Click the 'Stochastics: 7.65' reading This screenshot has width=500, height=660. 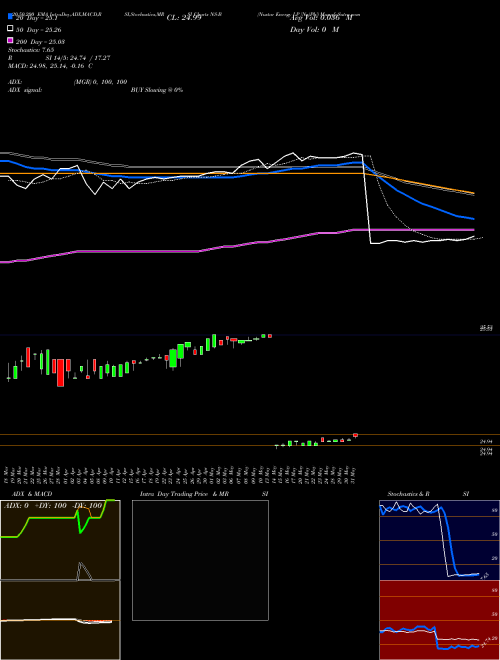(31, 50)
